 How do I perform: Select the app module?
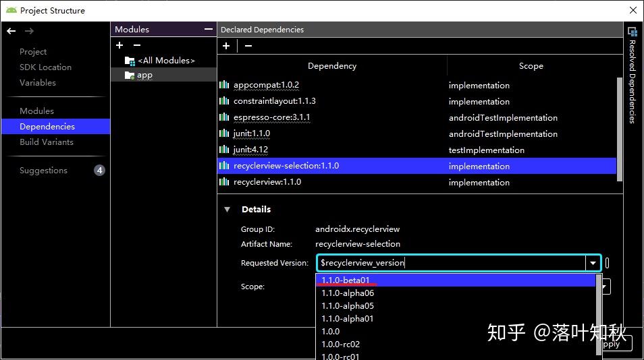point(163,75)
